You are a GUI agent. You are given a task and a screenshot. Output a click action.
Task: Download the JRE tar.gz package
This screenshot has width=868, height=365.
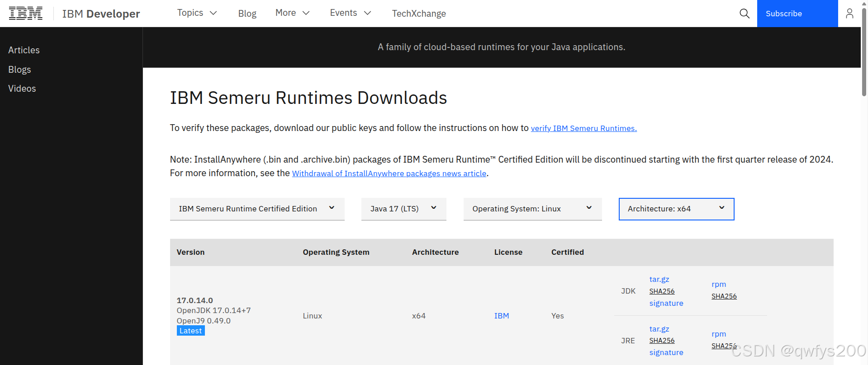[659, 329]
